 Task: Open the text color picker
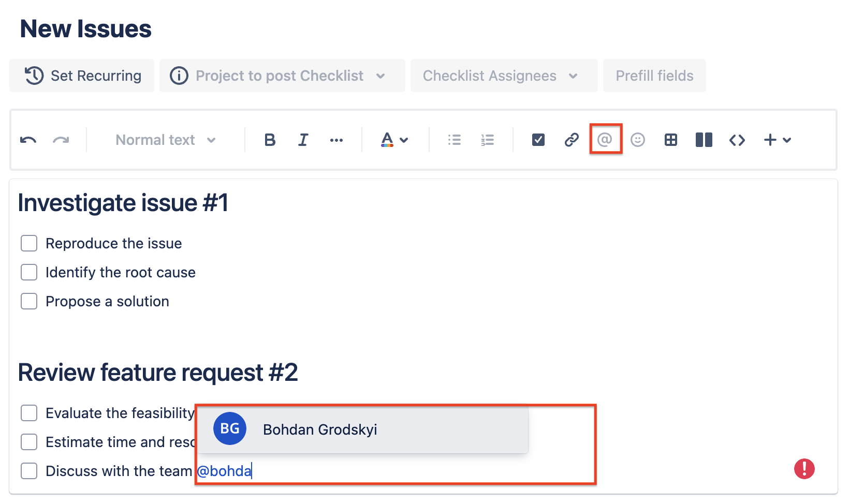(x=394, y=140)
